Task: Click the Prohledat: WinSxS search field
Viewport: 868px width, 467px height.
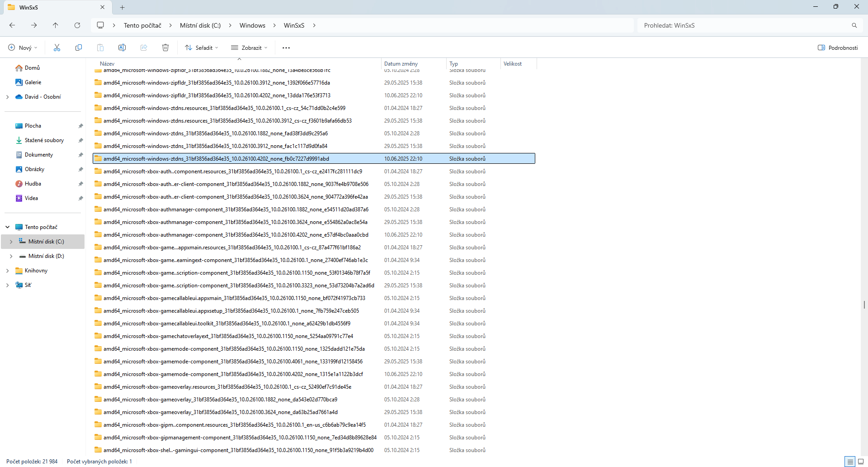Action: pyautogui.click(x=744, y=25)
